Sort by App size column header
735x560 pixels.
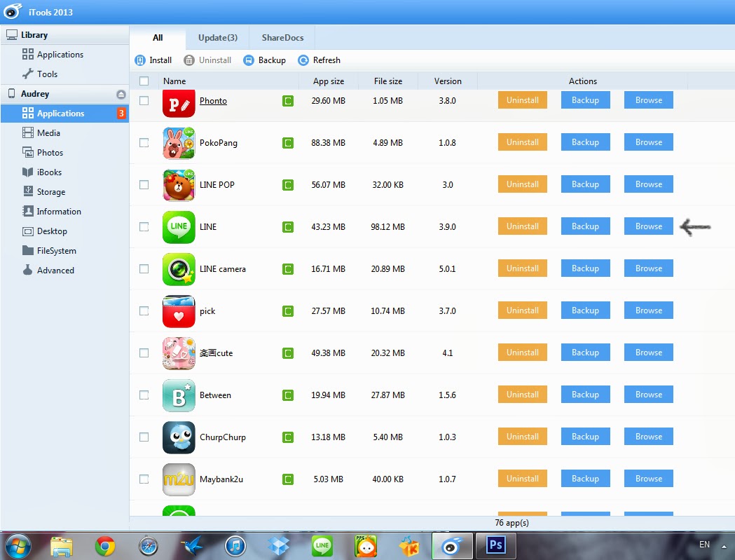point(329,81)
